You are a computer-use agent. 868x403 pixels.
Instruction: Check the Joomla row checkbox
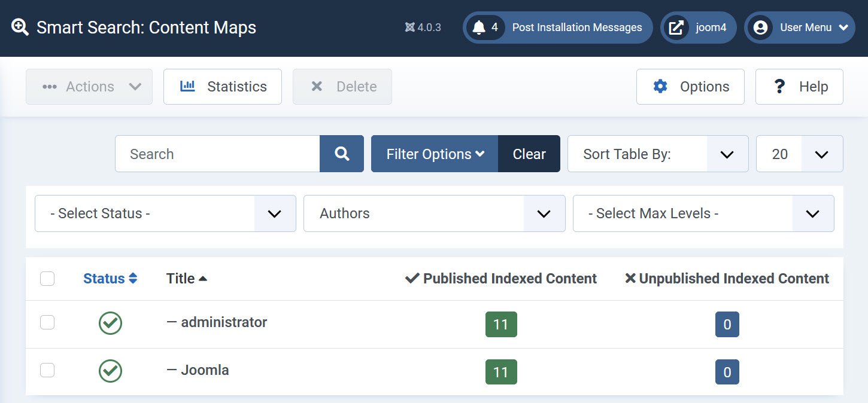click(47, 371)
